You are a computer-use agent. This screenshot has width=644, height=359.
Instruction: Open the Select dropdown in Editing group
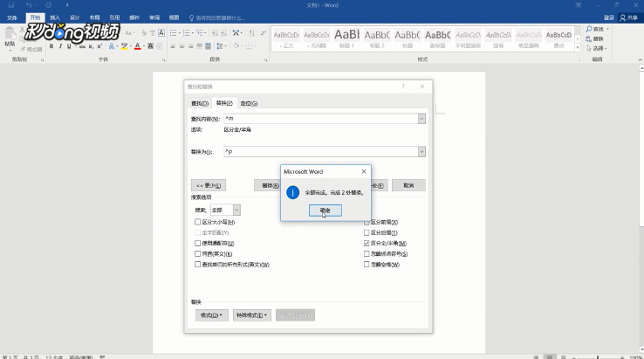click(597, 48)
